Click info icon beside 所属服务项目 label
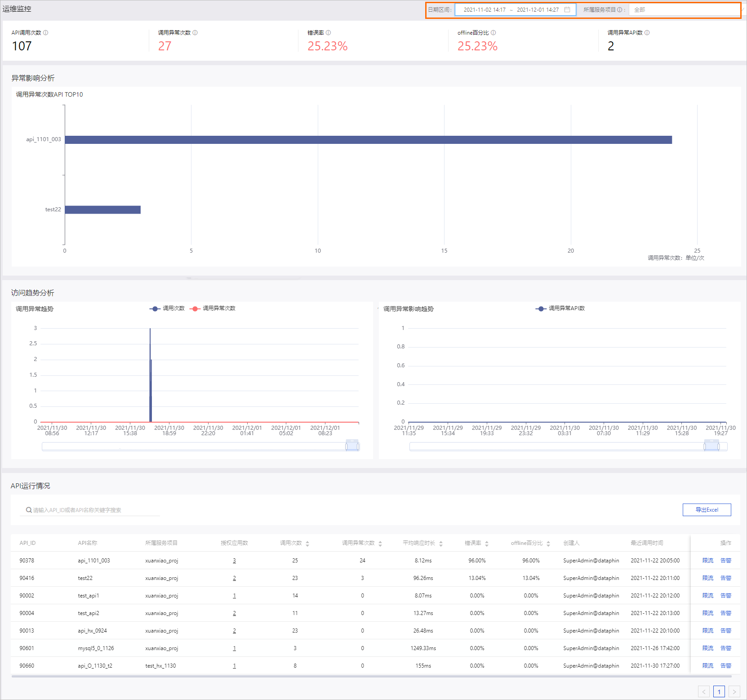 coord(620,10)
